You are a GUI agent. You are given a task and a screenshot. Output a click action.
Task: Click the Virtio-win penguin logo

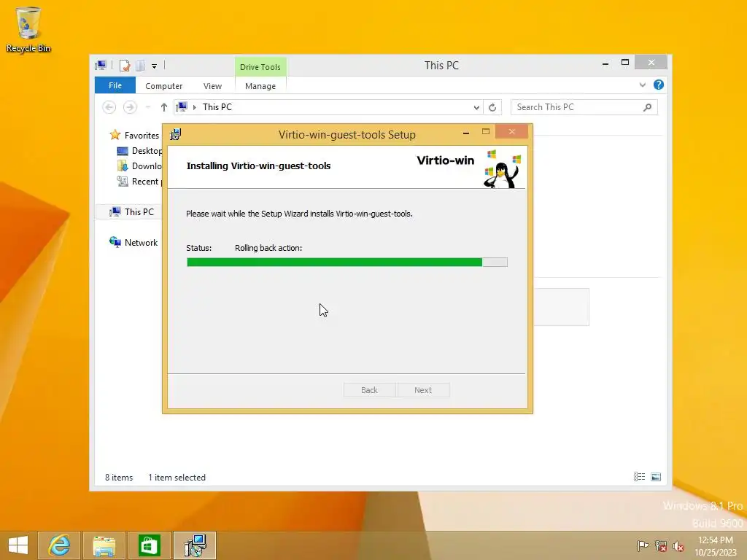[x=502, y=169]
